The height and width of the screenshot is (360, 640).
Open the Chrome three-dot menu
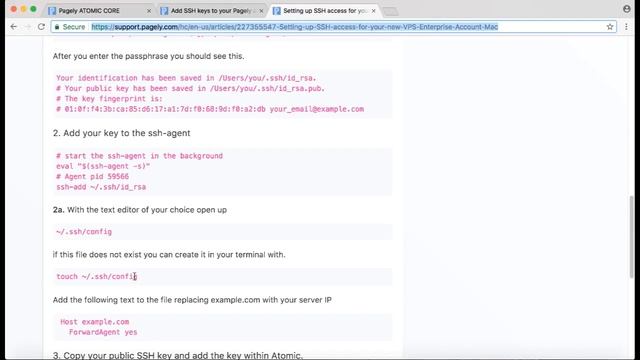click(626, 27)
